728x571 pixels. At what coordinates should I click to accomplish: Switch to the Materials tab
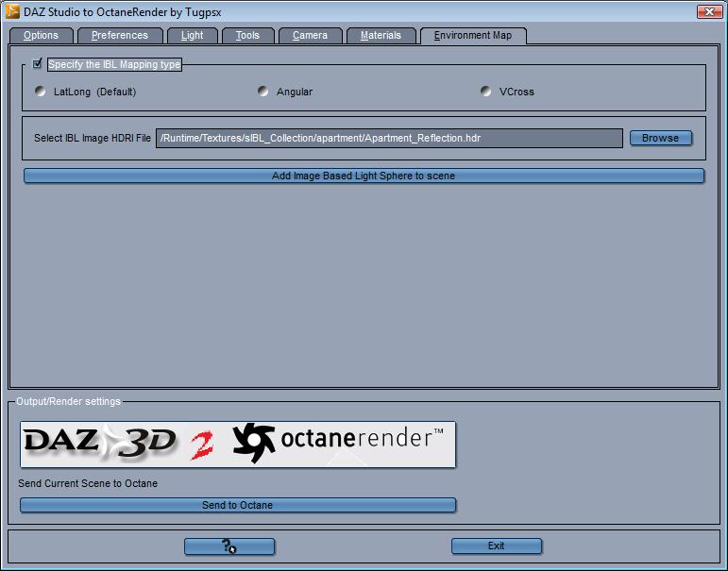[381, 36]
